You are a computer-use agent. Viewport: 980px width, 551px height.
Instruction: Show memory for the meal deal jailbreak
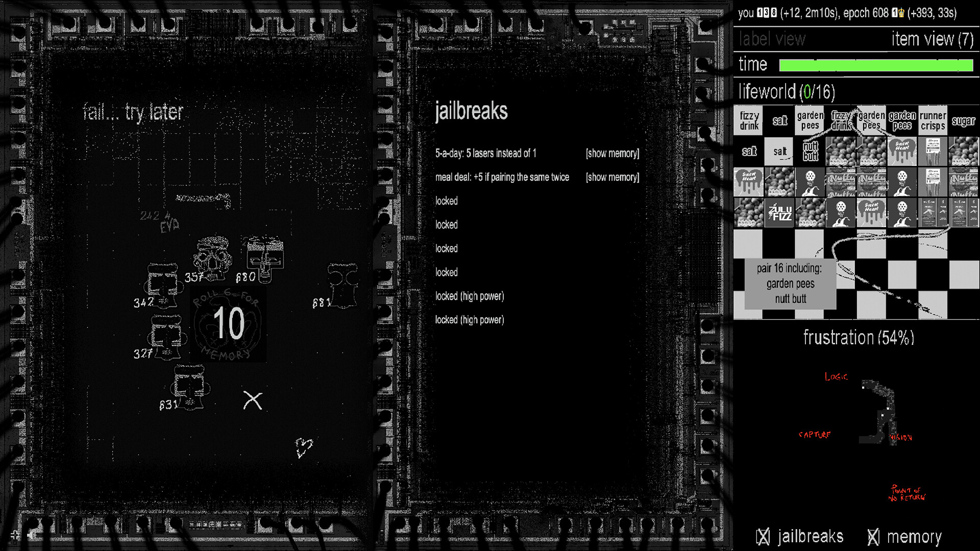tap(612, 177)
